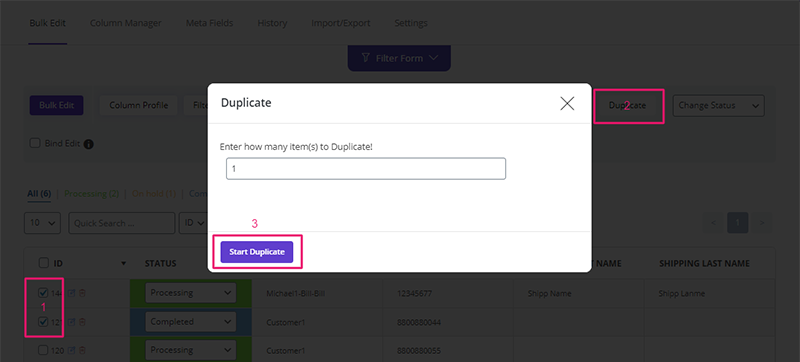Image resolution: width=800 pixels, height=362 pixels.
Task: Sort by the ID column arrow
Action: pyautogui.click(x=123, y=264)
